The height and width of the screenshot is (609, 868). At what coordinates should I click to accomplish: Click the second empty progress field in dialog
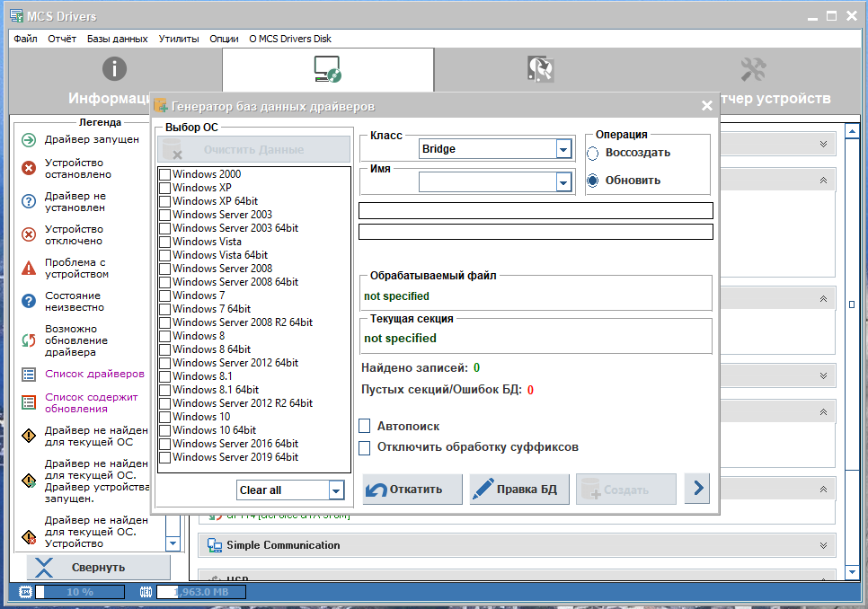tap(536, 232)
